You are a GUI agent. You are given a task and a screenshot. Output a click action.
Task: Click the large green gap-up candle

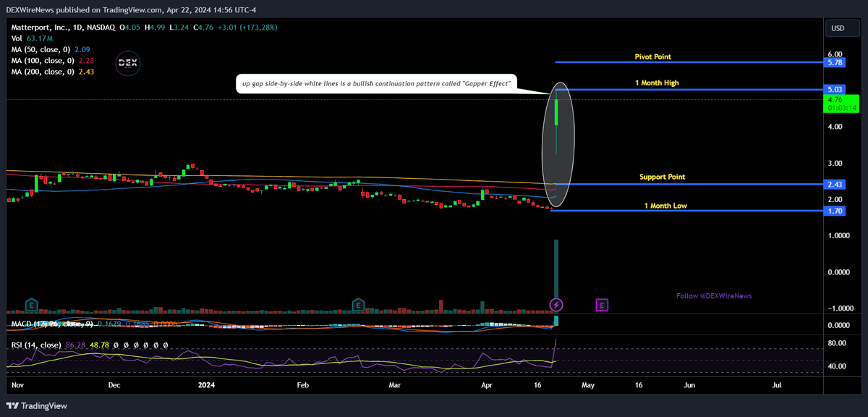(556, 111)
